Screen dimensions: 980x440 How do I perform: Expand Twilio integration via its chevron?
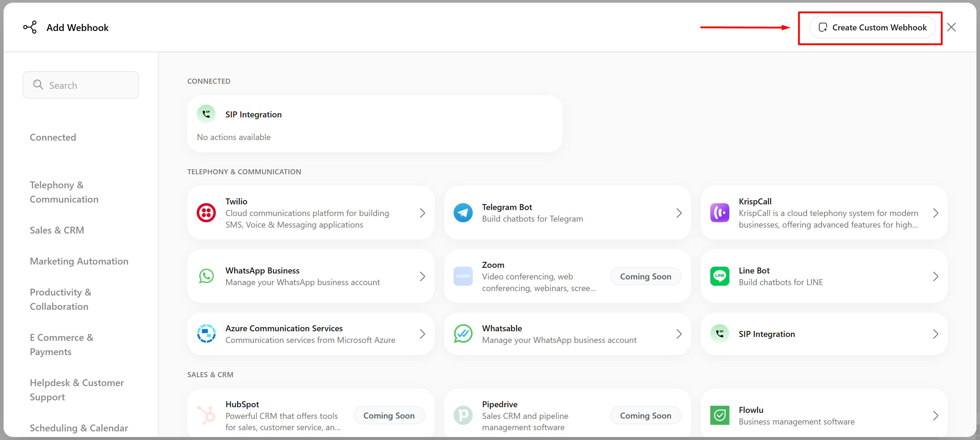click(422, 213)
